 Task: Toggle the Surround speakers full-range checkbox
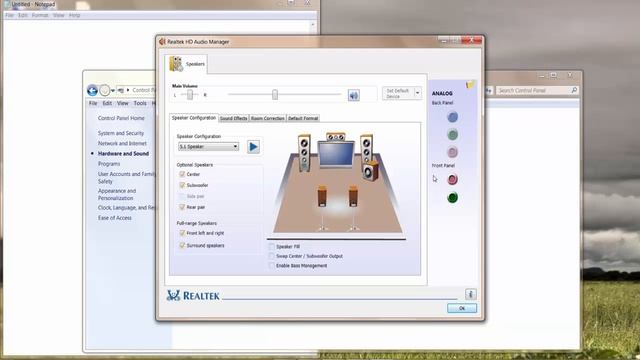click(x=182, y=245)
